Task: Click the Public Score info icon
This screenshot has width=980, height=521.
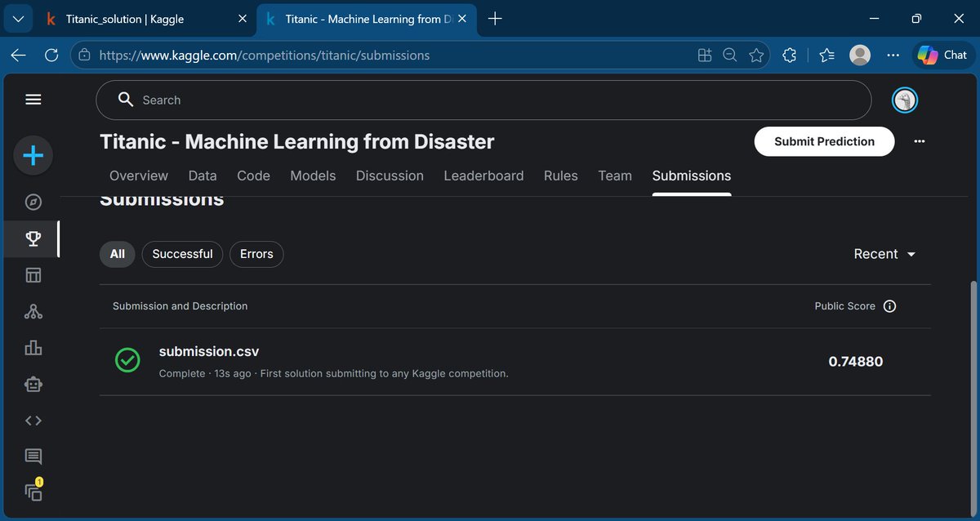Action: 890,306
